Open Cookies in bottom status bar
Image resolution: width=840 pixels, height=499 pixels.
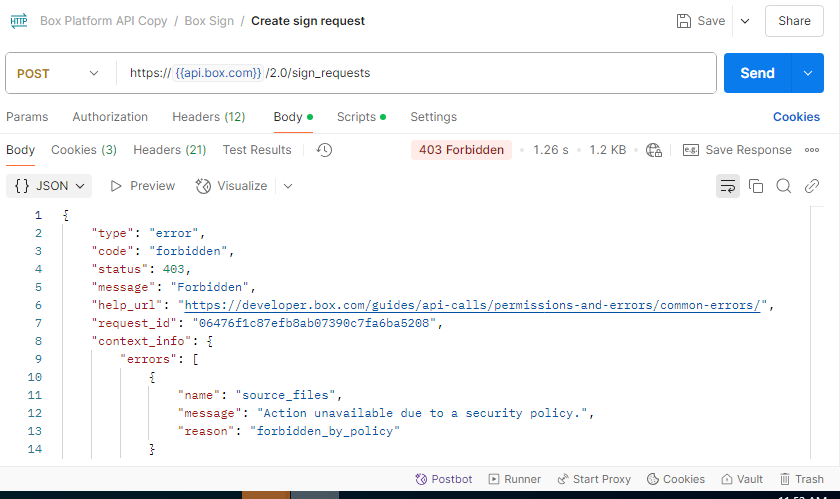click(676, 479)
